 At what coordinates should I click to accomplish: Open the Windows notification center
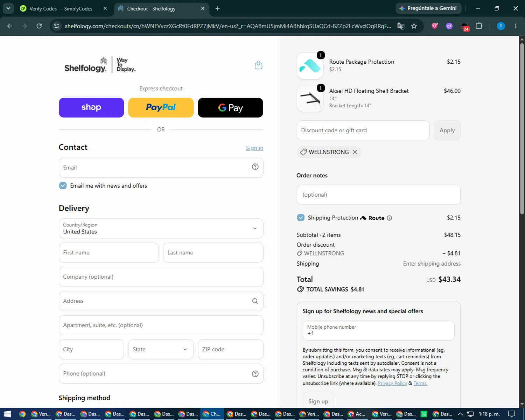coord(511,414)
